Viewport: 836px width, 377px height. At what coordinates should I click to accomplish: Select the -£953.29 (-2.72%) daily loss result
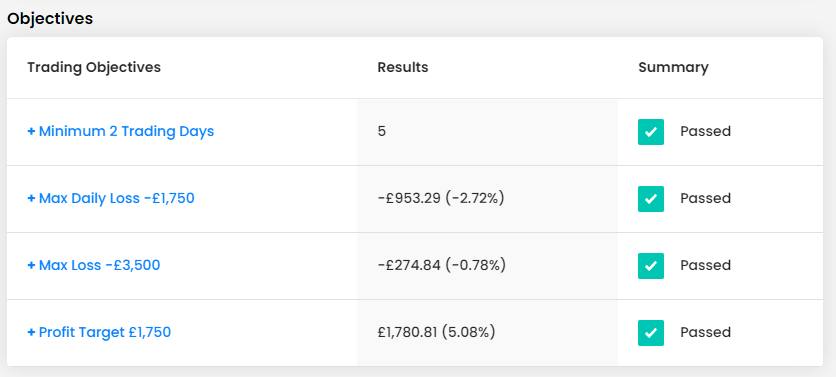point(441,198)
